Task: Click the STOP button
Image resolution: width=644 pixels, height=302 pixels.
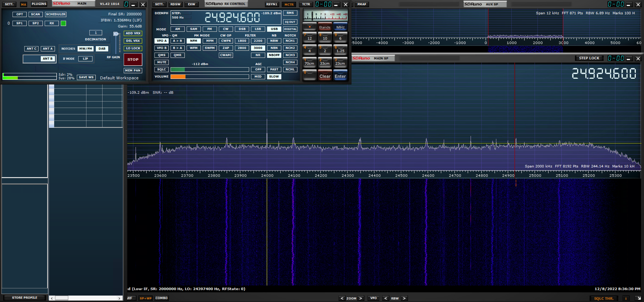Action: point(133,59)
